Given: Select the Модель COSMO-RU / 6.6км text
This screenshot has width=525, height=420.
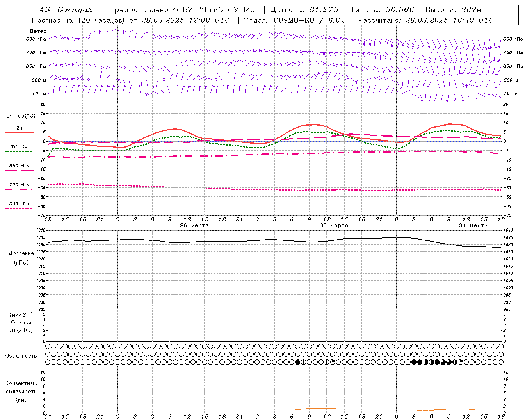Looking at the screenshot, I should pyautogui.click(x=295, y=20).
